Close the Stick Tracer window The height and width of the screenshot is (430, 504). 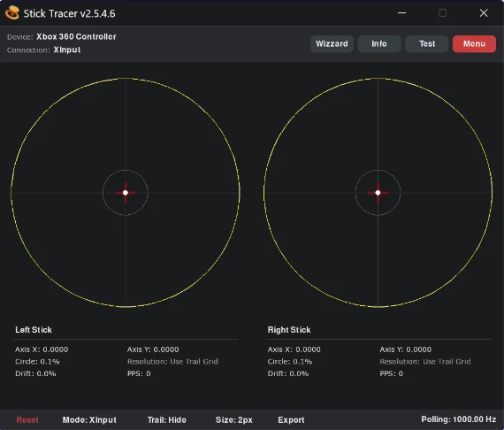tap(484, 13)
